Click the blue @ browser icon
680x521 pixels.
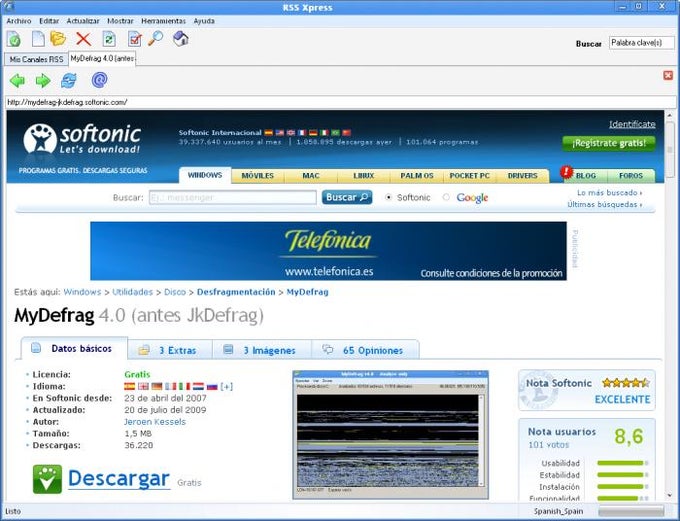(x=99, y=80)
